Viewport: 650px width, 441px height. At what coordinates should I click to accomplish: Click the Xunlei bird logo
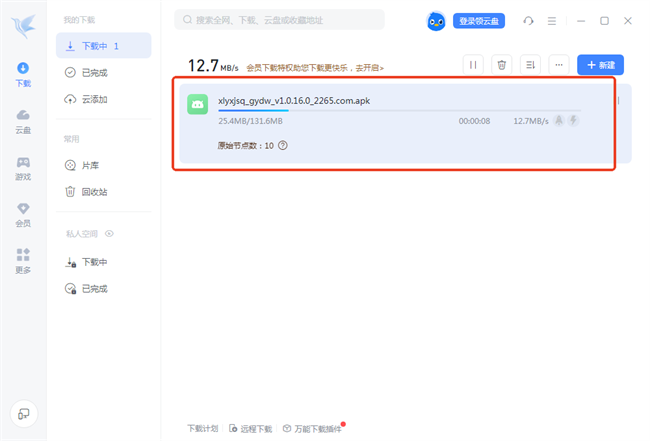pos(24,26)
